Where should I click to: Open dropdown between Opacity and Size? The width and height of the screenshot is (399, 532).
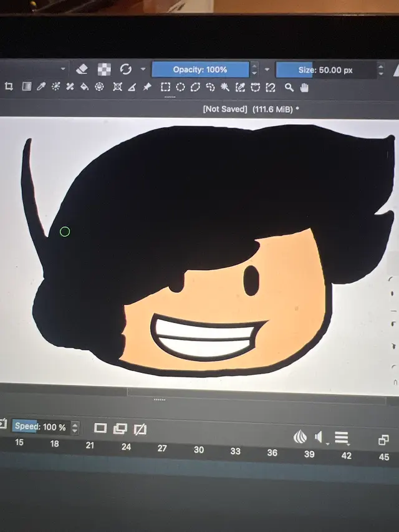[267, 70]
